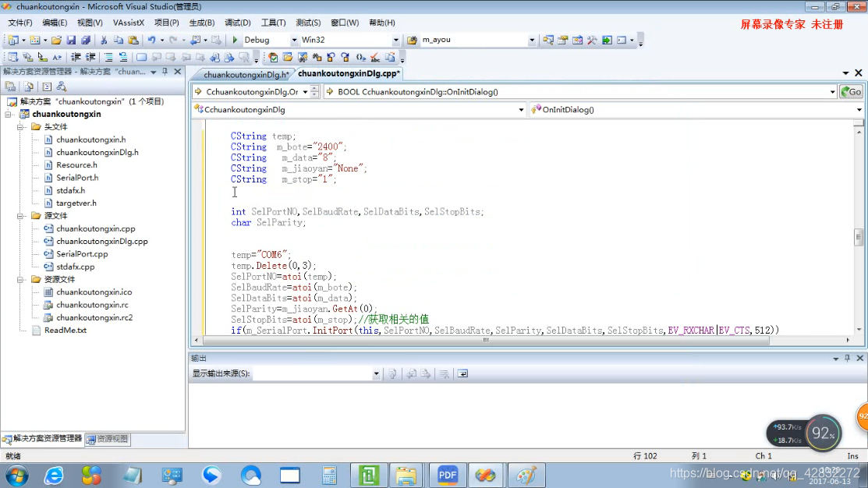Select chuankoutongxin.rc2 in the tree

pos(94,317)
